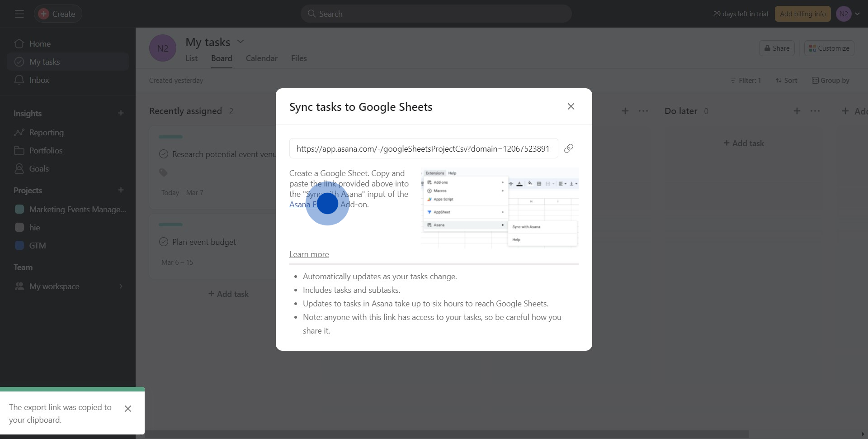Image resolution: width=868 pixels, height=439 pixels.
Task: Click the Create button
Action: point(58,14)
